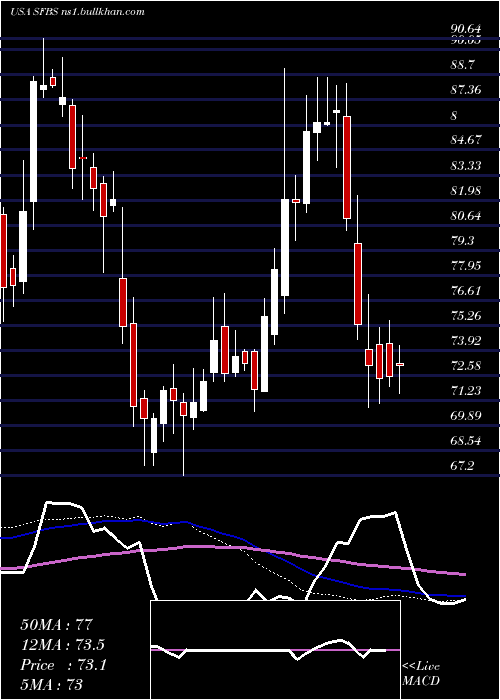The image size is (500, 700).
Task: Click the 83.33 price axis label
Action: (466, 165)
